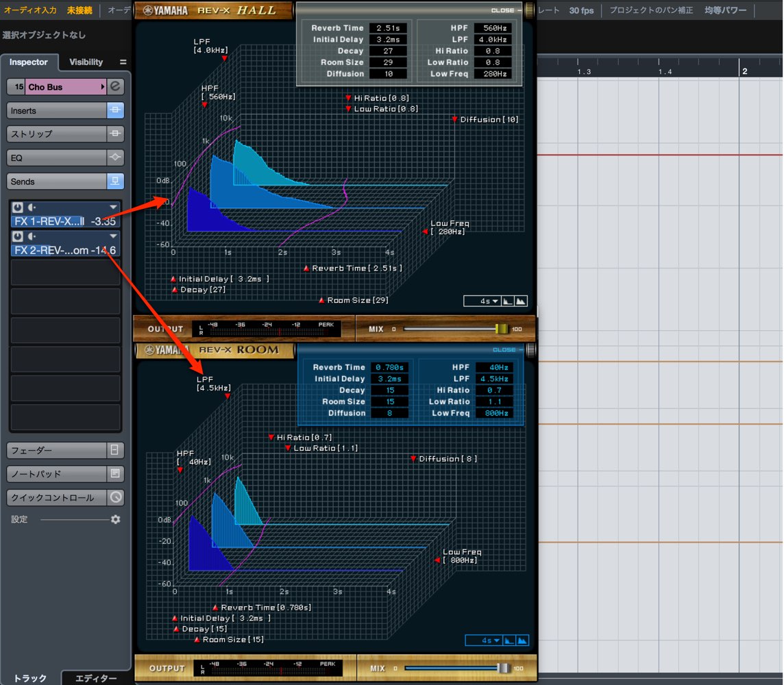Open the Inspector panel options menu icon
This screenshot has width=784, height=685.
pyautogui.click(x=123, y=62)
